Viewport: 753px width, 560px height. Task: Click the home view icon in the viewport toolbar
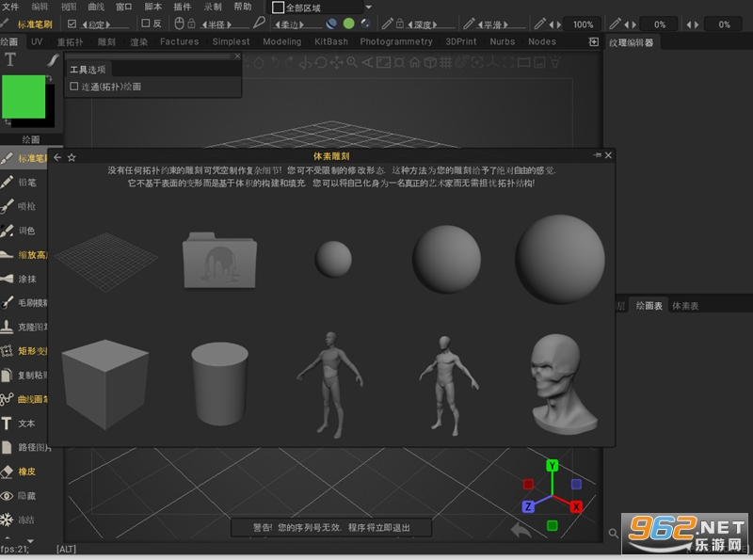click(x=414, y=62)
